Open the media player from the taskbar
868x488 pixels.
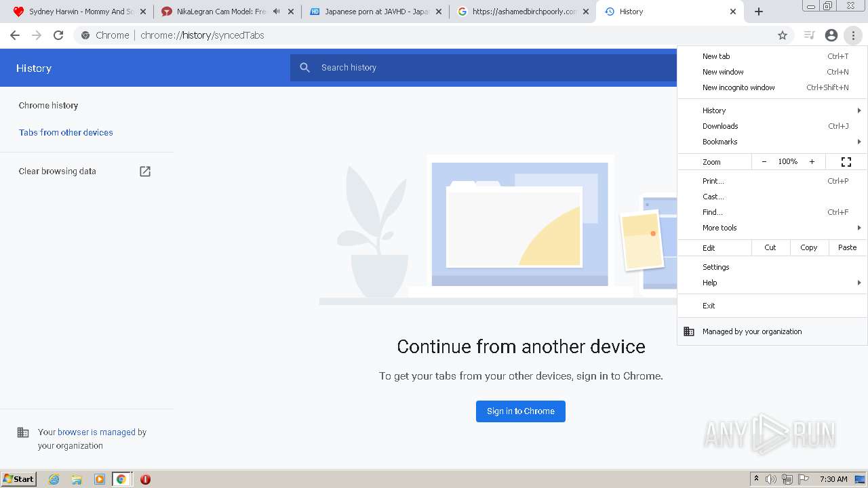[99, 479]
